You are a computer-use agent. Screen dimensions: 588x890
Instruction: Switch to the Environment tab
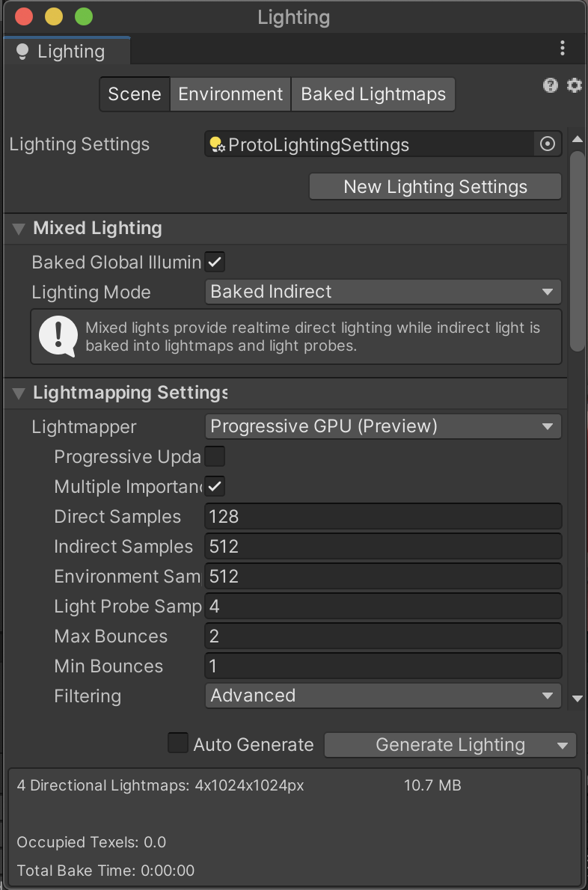[230, 94]
